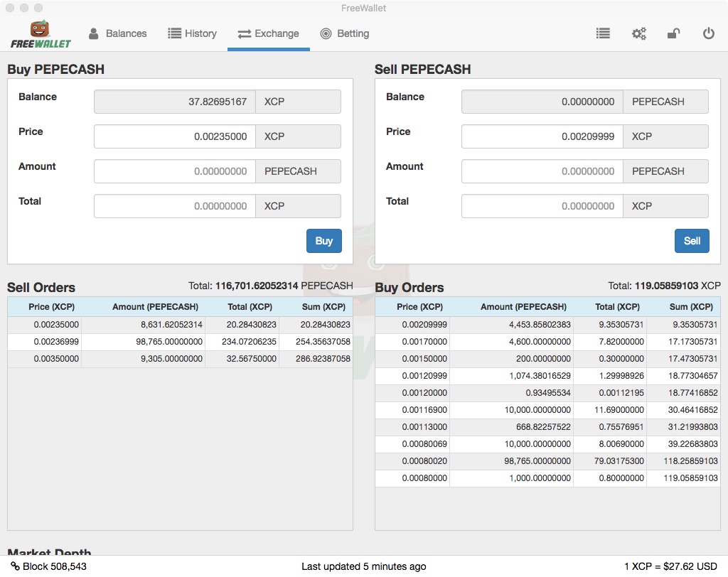
Task: Click Last updated 5 minutes ago text
Action: tap(363, 566)
